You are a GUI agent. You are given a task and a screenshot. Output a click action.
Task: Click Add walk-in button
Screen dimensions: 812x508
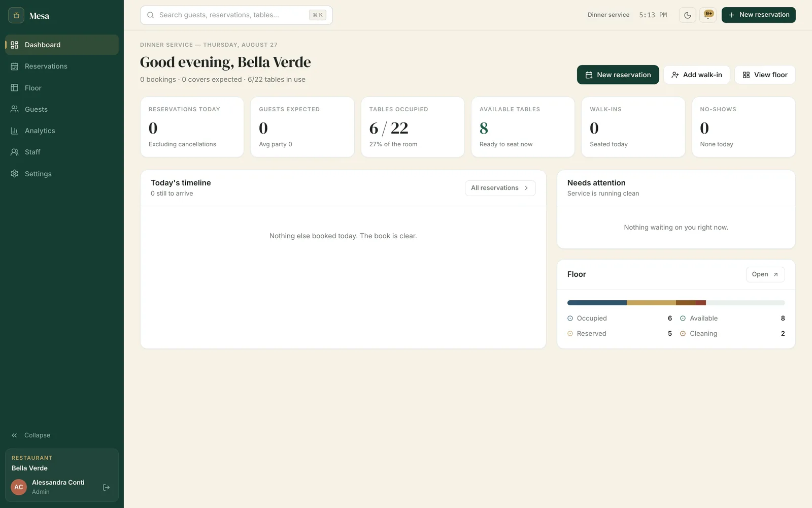697,75
